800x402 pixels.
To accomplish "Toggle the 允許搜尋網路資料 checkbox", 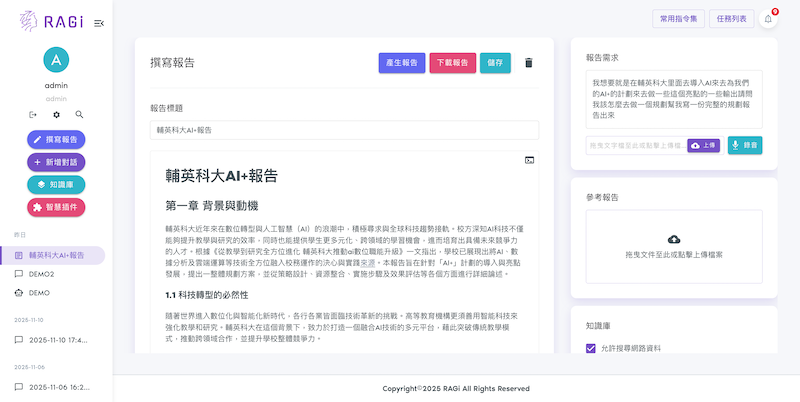I will pos(590,348).
